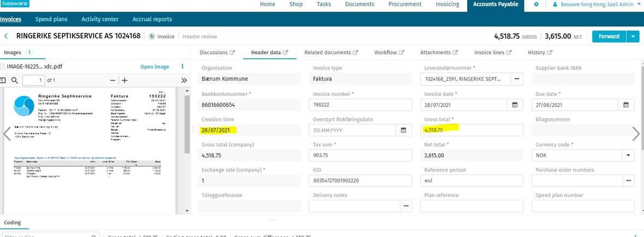Open Delivery notes ellipsis button
Image resolution: width=644 pixels, height=237 pixels.
(406, 206)
